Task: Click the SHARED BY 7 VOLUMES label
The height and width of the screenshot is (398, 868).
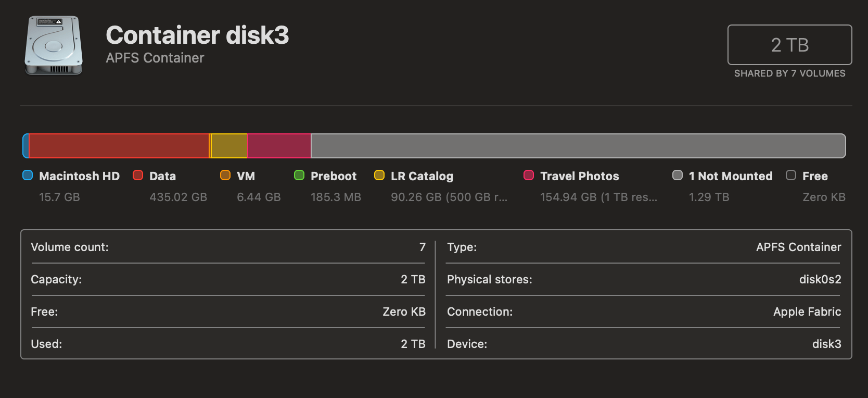Action: click(x=789, y=73)
